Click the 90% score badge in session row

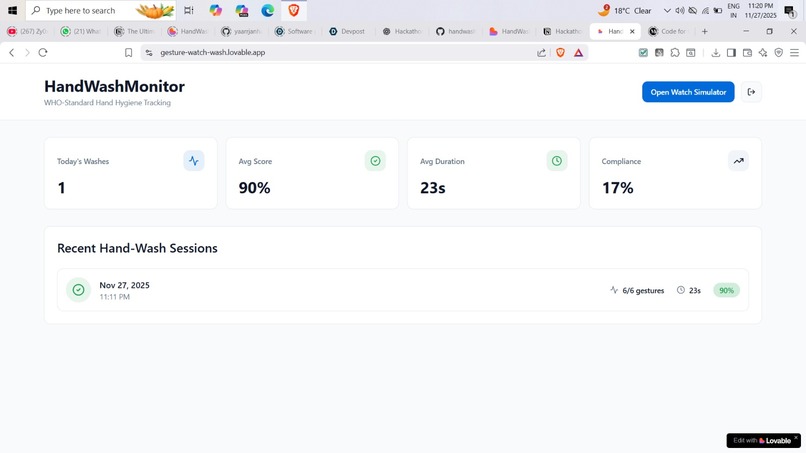coord(726,291)
